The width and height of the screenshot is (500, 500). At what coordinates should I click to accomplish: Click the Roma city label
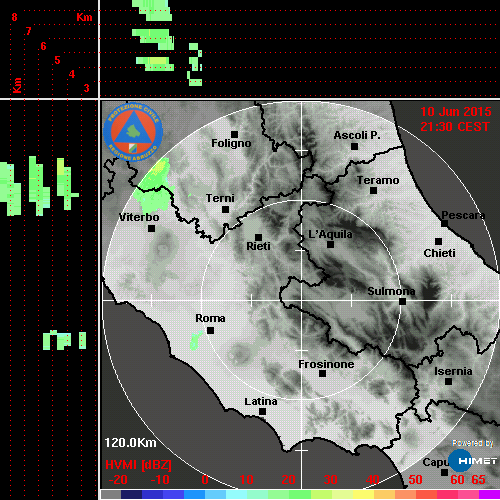[210, 318]
